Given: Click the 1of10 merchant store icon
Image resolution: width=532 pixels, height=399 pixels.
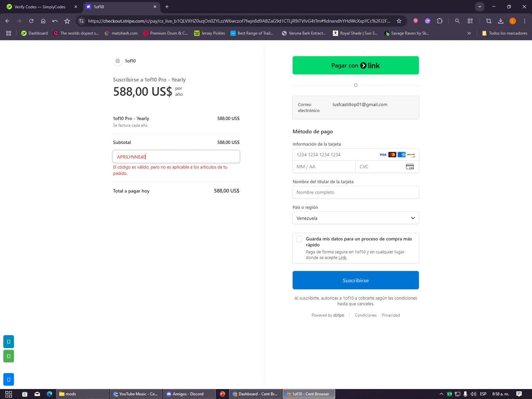Looking at the screenshot, I should click(118, 61).
